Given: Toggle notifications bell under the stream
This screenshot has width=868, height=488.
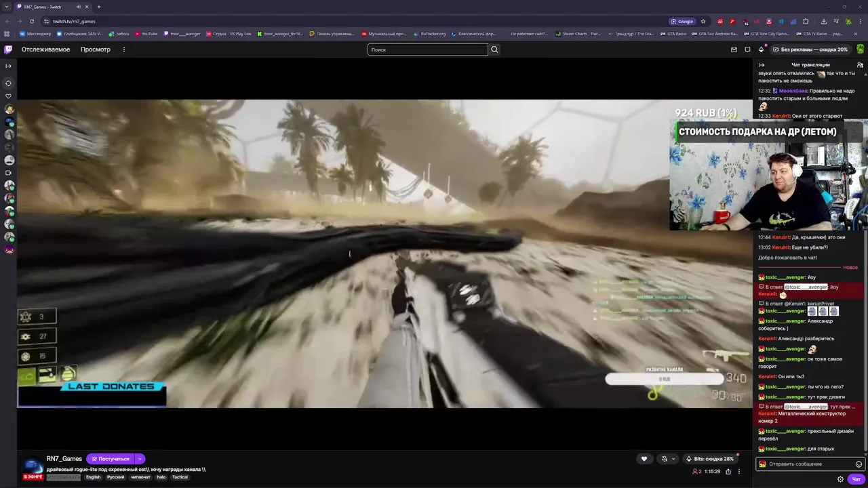Looking at the screenshot, I should click(667, 459).
